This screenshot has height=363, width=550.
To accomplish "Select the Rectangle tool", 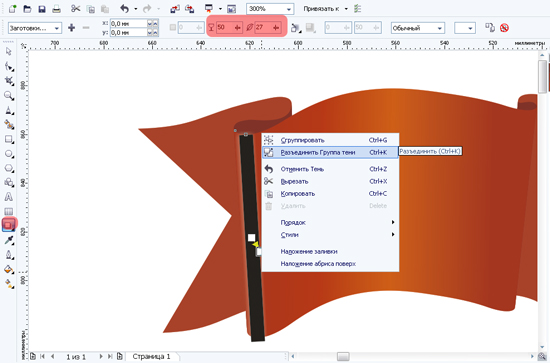I will [9, 139].
